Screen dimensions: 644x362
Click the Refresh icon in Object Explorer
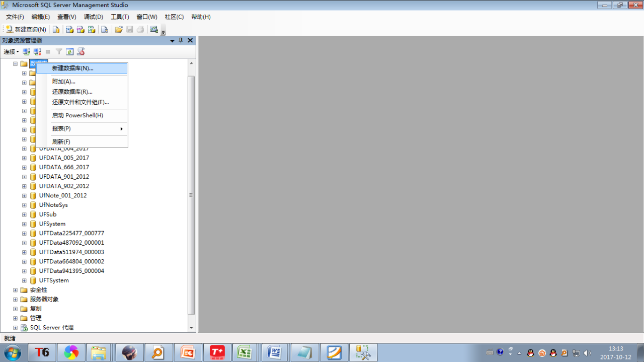tap(70, 52)
